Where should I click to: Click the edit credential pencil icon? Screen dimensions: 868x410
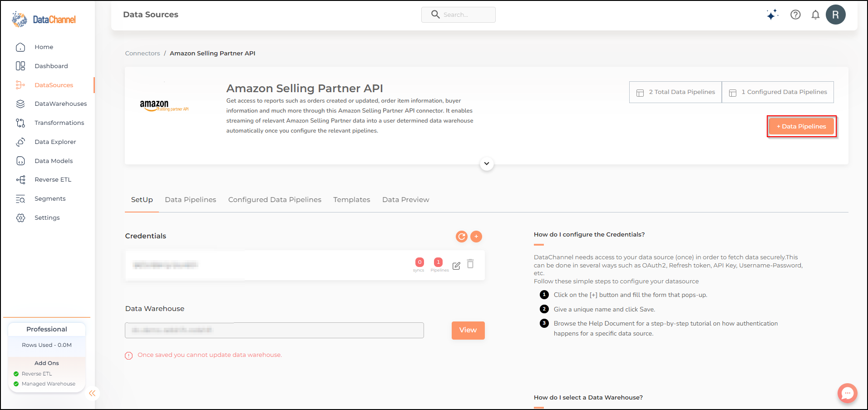tap(456, 266)
